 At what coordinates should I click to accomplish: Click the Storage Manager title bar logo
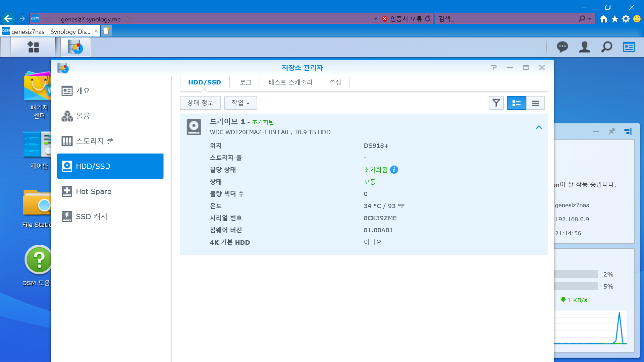[x=63, y=68]
